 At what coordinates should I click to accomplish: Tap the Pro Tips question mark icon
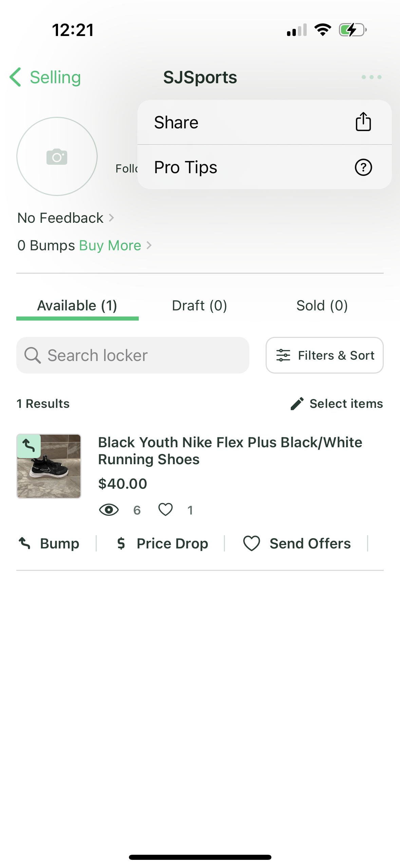363,167
